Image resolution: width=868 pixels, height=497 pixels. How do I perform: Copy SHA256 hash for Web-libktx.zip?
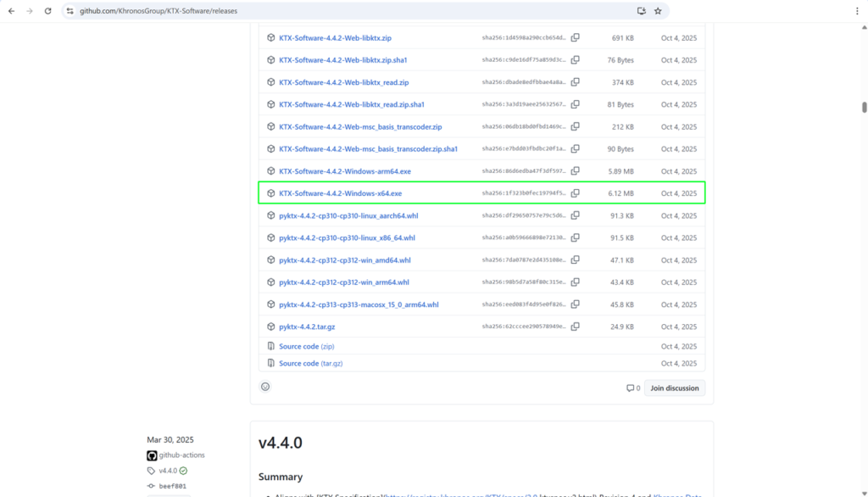point(575,38)
